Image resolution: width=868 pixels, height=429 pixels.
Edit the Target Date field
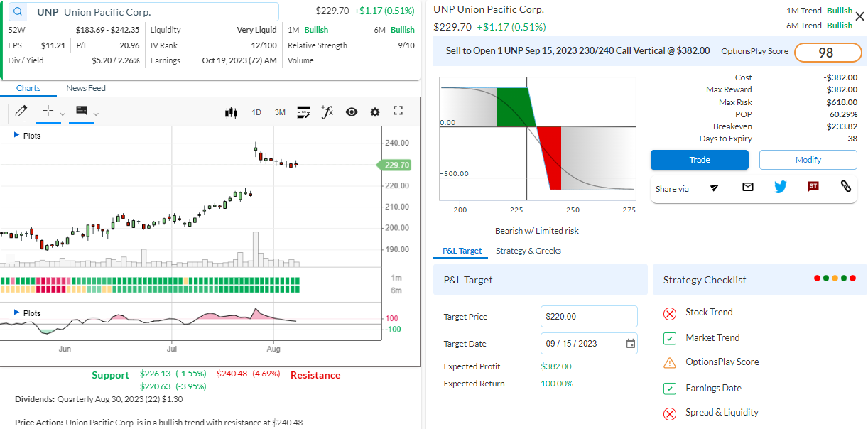point(589,344)
